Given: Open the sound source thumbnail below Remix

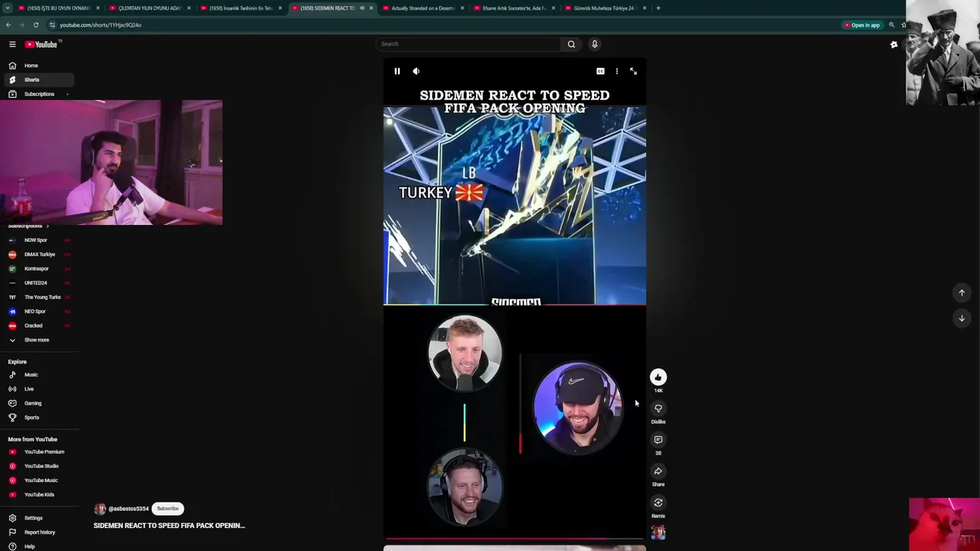Looking at the screenshot, I should click(x=658, y=533).
